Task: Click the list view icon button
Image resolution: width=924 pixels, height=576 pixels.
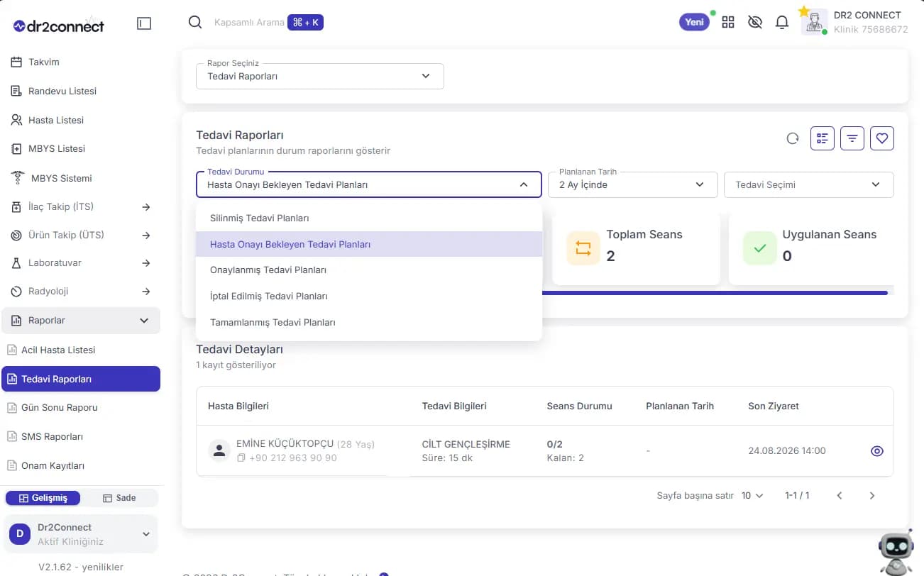Action: click(823, 138)
